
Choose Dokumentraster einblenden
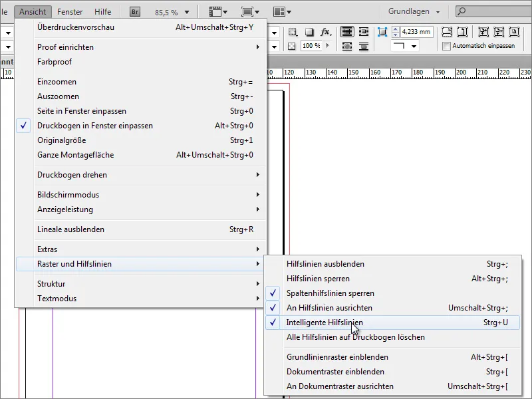tap(392, 372)
